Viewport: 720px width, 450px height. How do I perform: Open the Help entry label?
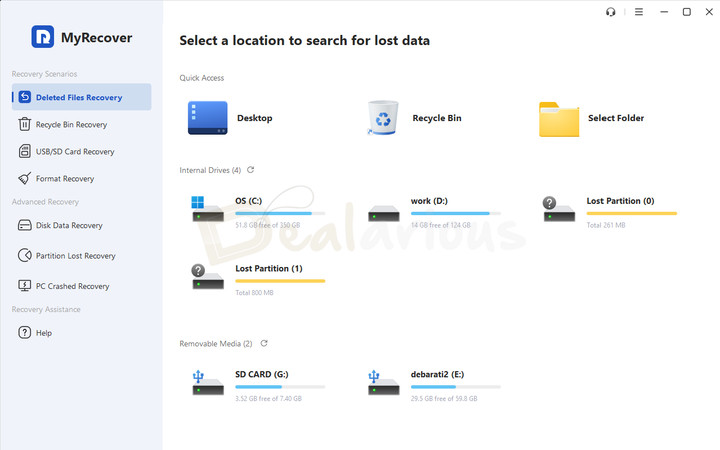coord(44,333)
